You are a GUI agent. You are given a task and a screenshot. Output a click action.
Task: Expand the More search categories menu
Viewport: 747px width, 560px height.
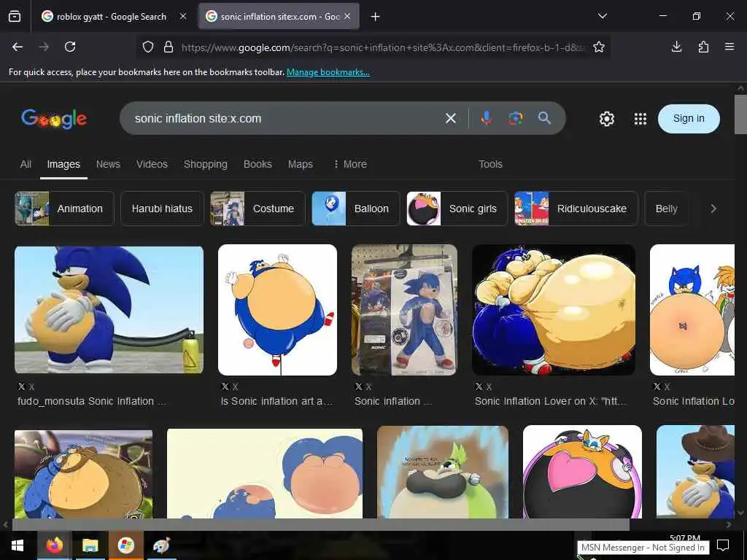pyautogui.click(x=350, y=164)
